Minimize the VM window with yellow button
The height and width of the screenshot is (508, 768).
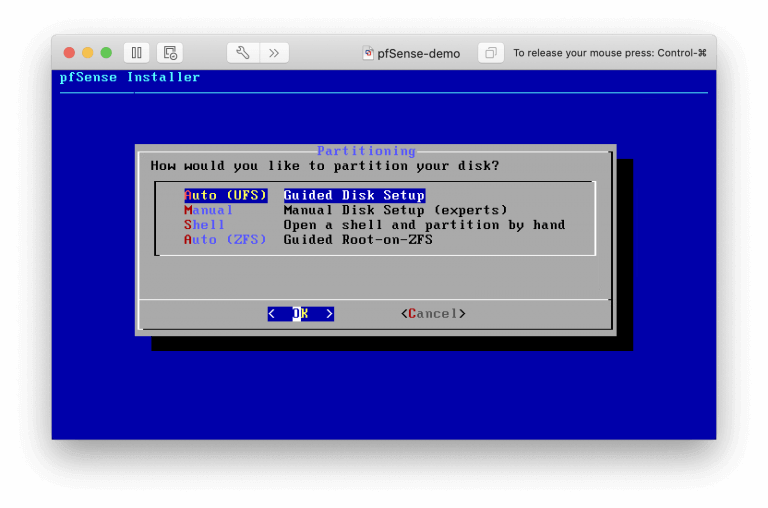tap(88, 53)
